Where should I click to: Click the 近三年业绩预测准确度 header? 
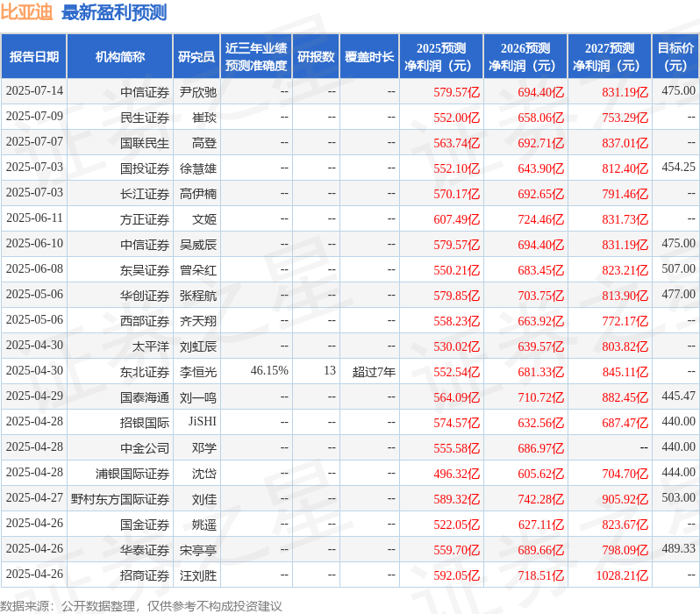(256, 57)
